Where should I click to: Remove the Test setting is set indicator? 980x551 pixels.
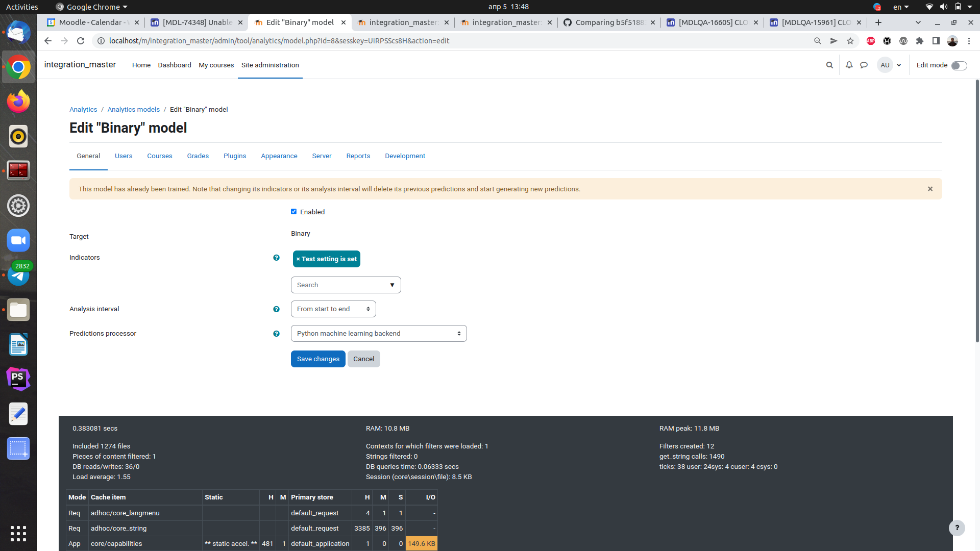(327, 259)
